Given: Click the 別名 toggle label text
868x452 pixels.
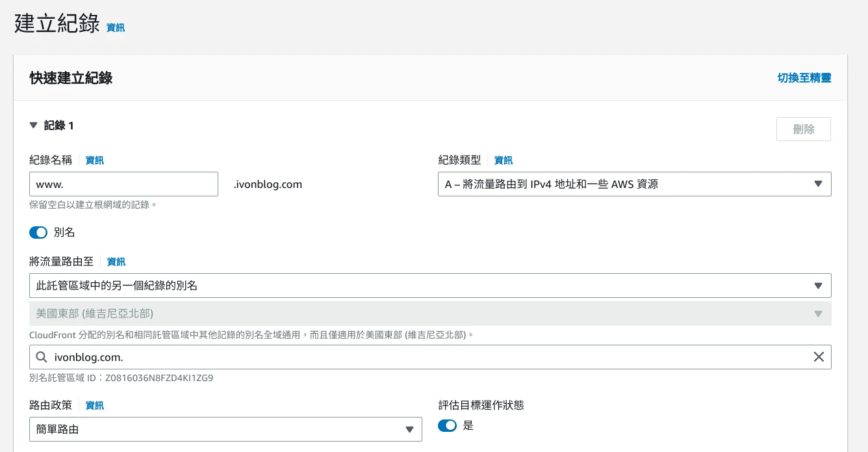Looking at the screenshot, I should (64, 232).
